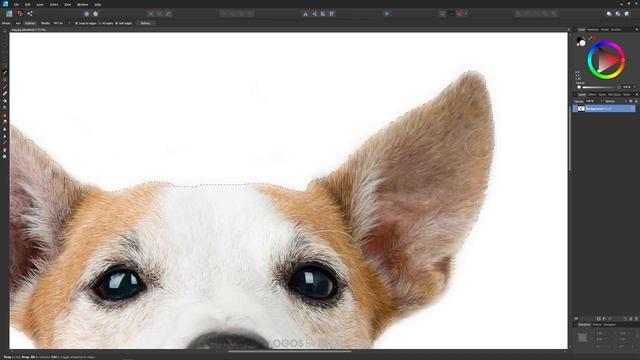Switch to the Swatches panel tab
Image resolution: width=640 pixels, height=360 pixels.
(593, 29)
